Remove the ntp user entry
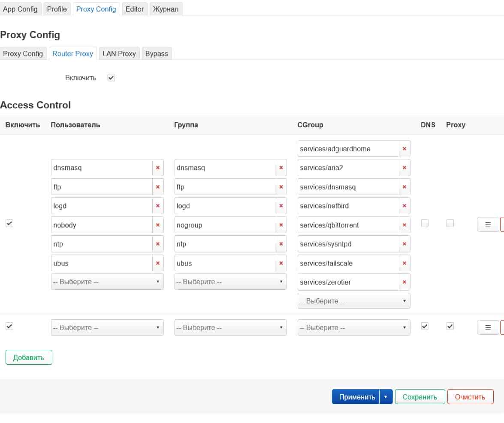This screenshot has height=423, width=504. (157, 243)
